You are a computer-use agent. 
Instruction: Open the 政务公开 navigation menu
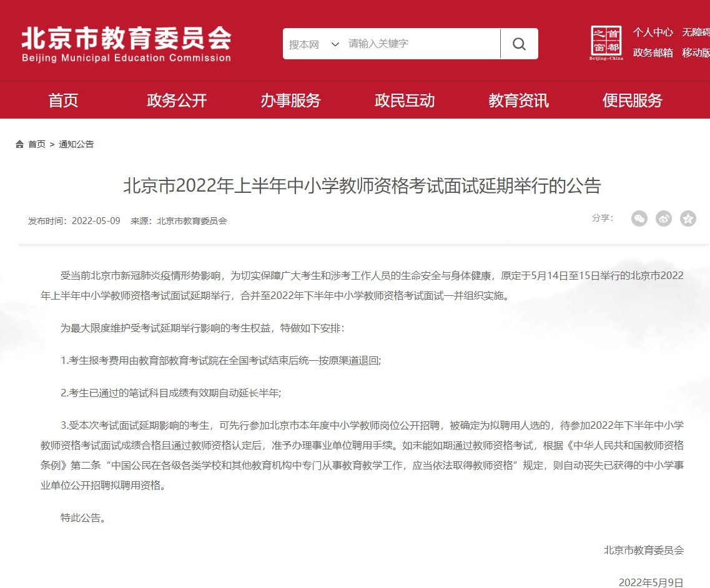tap(177, 100)
